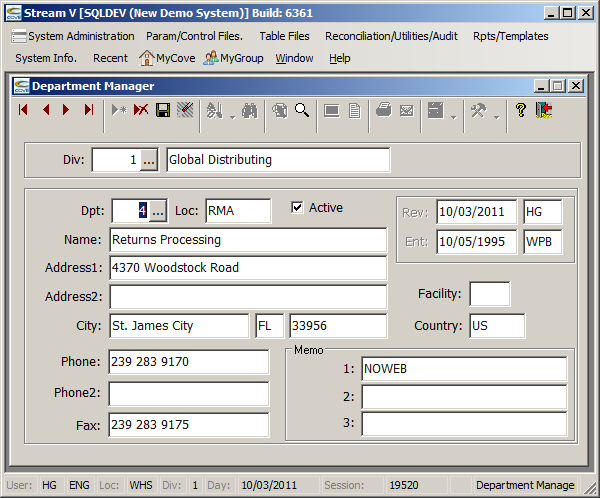Viewport: 600px width, 498px height.
Task: Open the Param/Control Files menu
Action: point(194,36)
